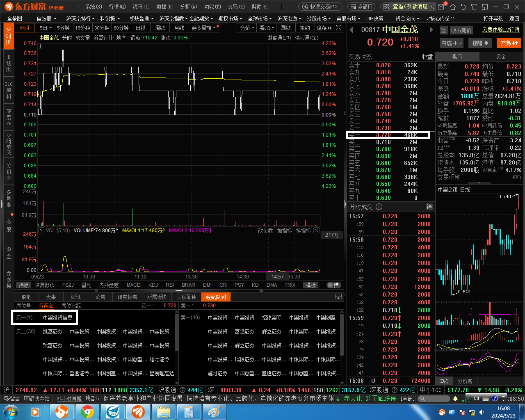The width and height of the screenshot is (525, 420).
Task: Click the 14:57 time marker on chart axis
Action: (277, 277)
